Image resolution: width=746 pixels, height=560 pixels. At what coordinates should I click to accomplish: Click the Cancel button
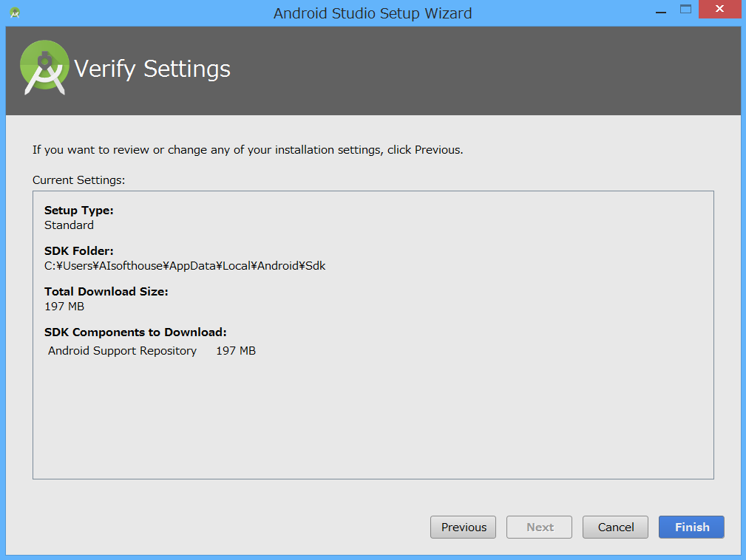coord(615,527)
